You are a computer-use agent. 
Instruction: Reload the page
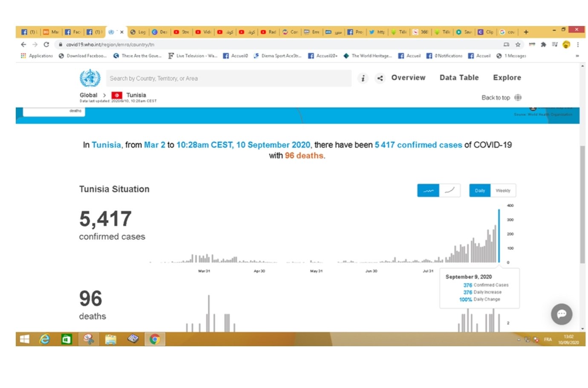pos(46,44)
